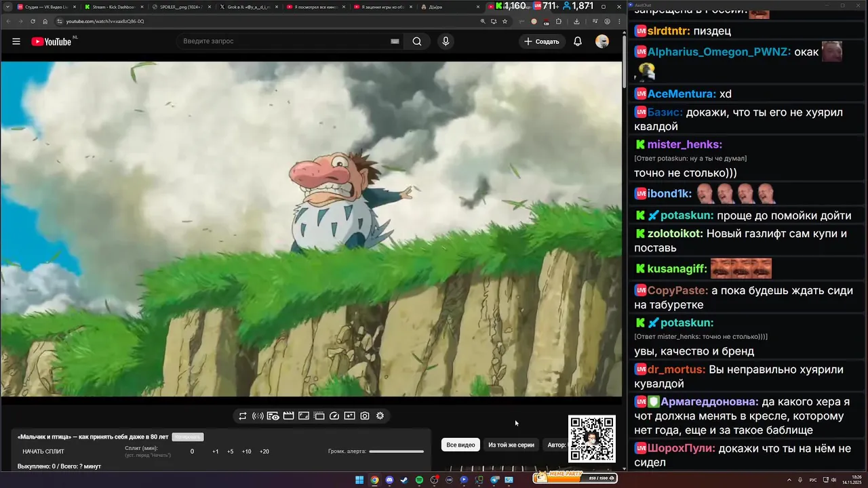
Task: Add +10 minutes to split
Action: [x=246, y=451]
